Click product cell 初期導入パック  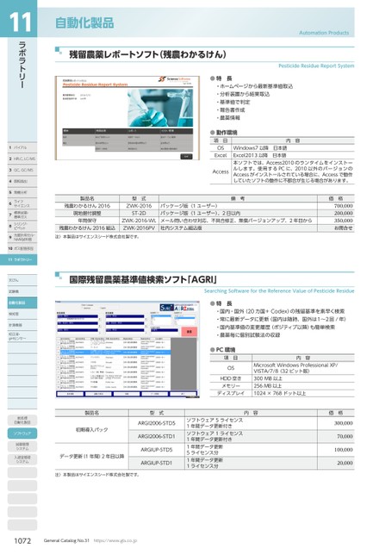pos(91,430)
